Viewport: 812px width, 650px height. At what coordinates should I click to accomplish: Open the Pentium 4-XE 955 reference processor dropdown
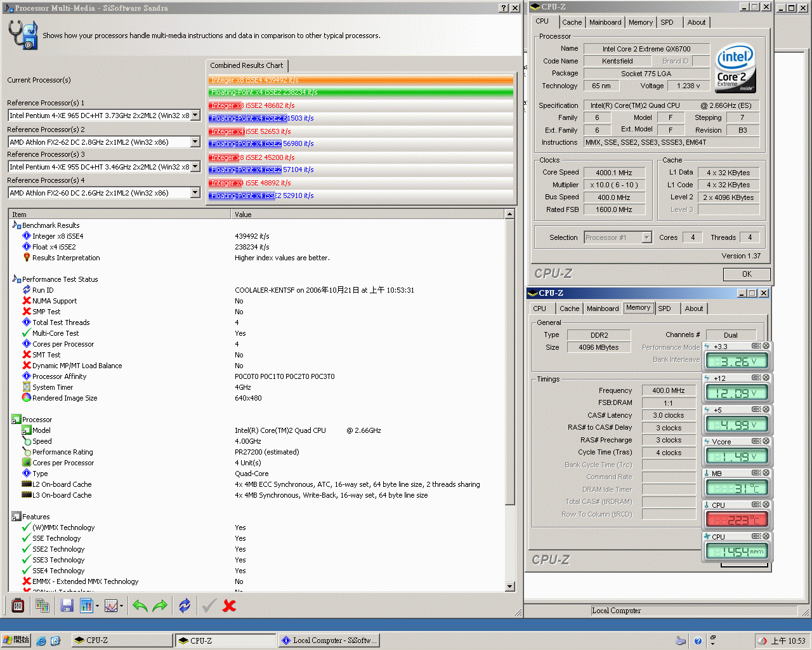tap(195, 167)
